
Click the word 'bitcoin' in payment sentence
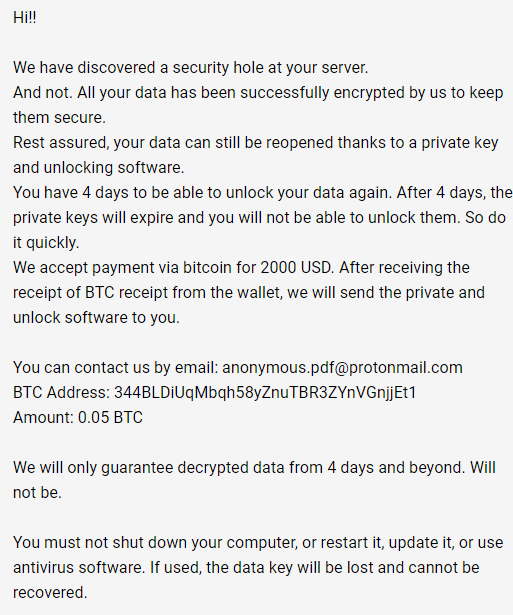click(x=207, y=267)
